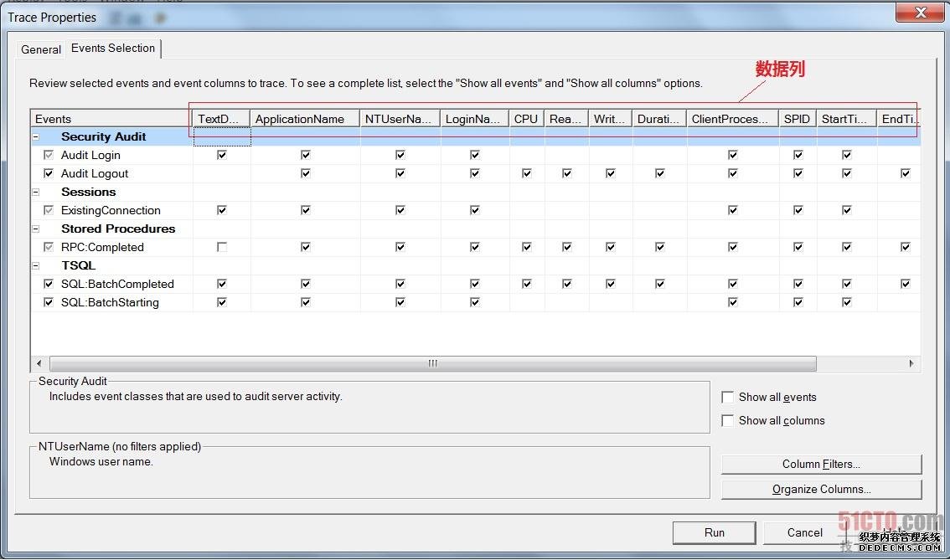Enable Show all events checkbox
950x560 pixels.
(728, 398)
